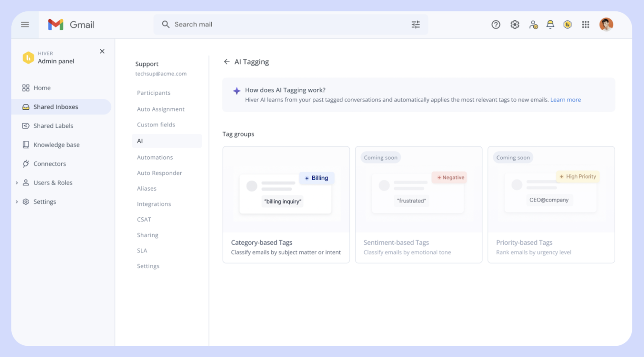
Task: Click the Hiver notifications bell icon
Action: click(550, 25)
